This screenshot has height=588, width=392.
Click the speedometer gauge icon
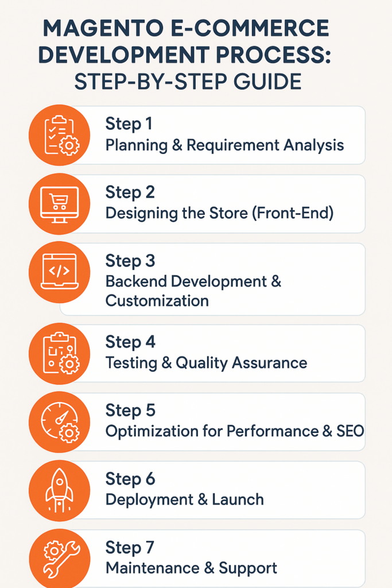click(x=59, y=422)
